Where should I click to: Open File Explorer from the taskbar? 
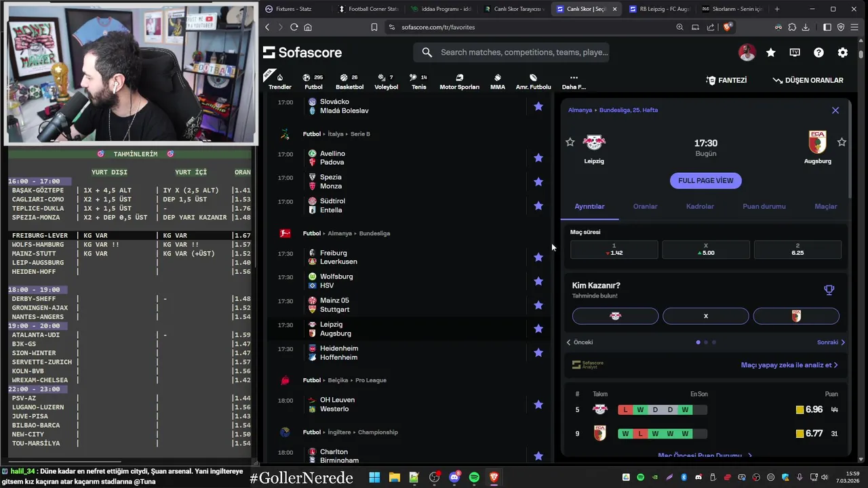394,477
